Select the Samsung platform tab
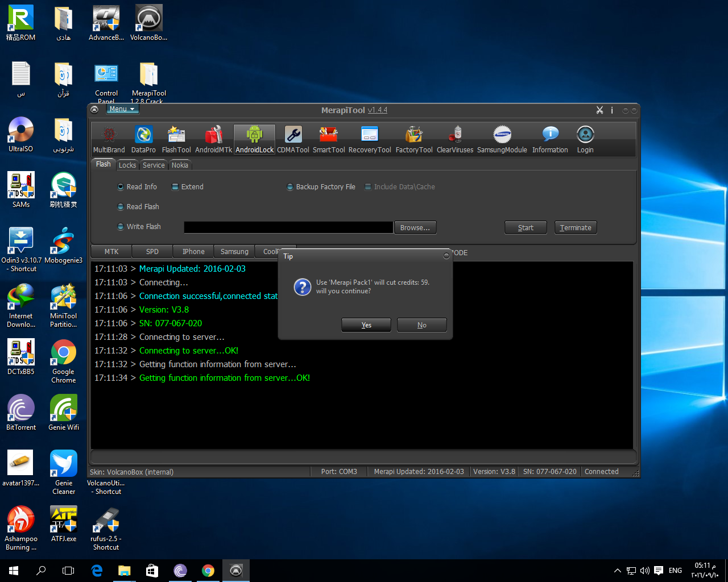Screen dimensions: 728x582 click(x=234, y=252)
